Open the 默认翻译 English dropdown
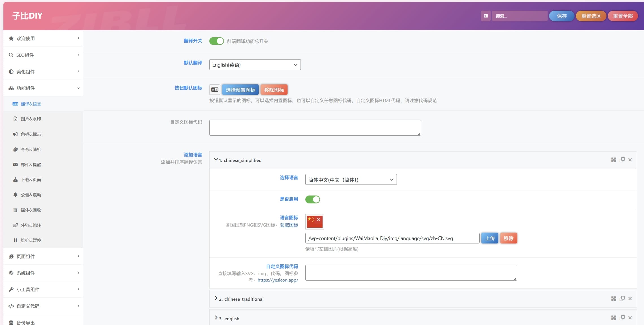 (255, 65)
